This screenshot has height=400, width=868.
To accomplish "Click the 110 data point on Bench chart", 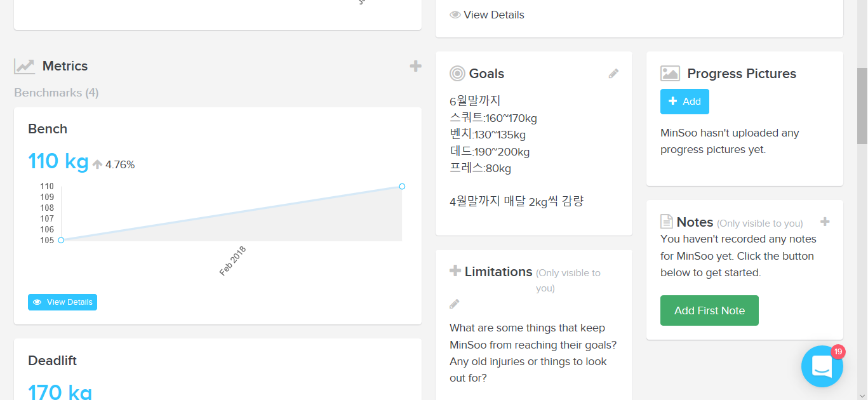I will (x=402, y=186).
